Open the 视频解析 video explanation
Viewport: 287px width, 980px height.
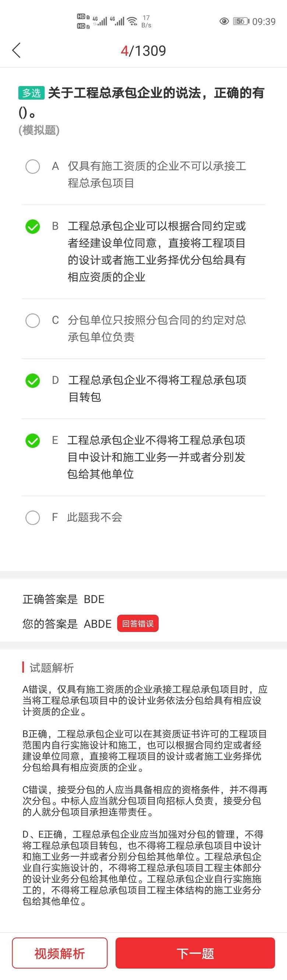point(60,953)
